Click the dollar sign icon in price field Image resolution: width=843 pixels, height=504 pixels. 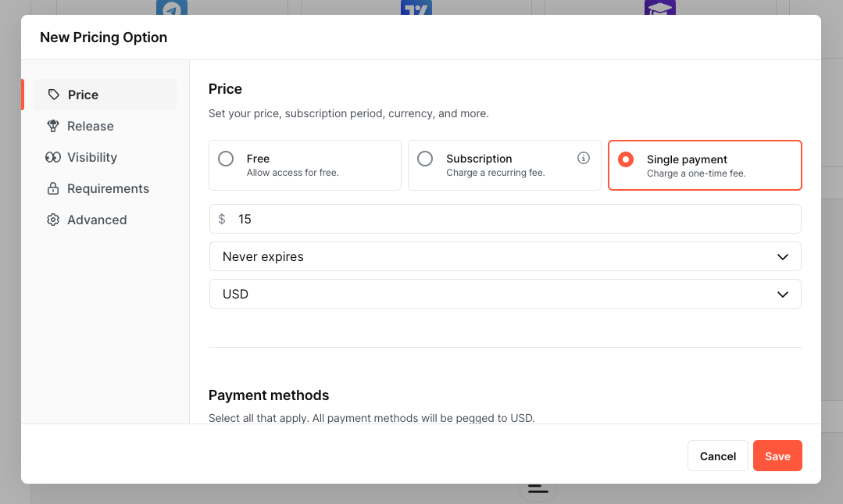click(222, 219)
